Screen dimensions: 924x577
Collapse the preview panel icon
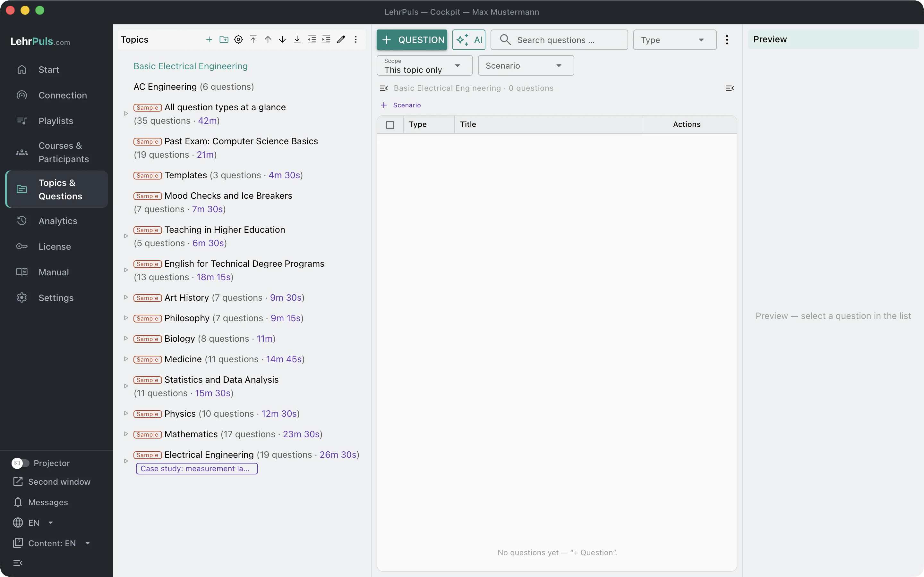(730, 88)
